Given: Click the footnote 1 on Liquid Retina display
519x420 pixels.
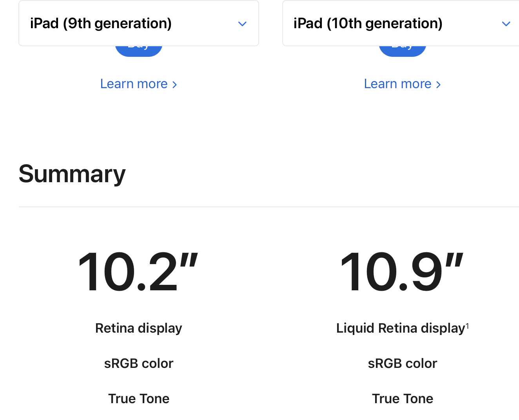Looking at the screenshot, I should [468, 324].
